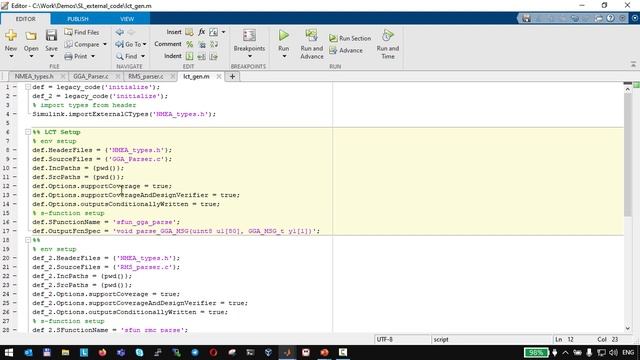Click the increase indent icon
This screenshot has width=640, height=360.
[x=202, y=56]
